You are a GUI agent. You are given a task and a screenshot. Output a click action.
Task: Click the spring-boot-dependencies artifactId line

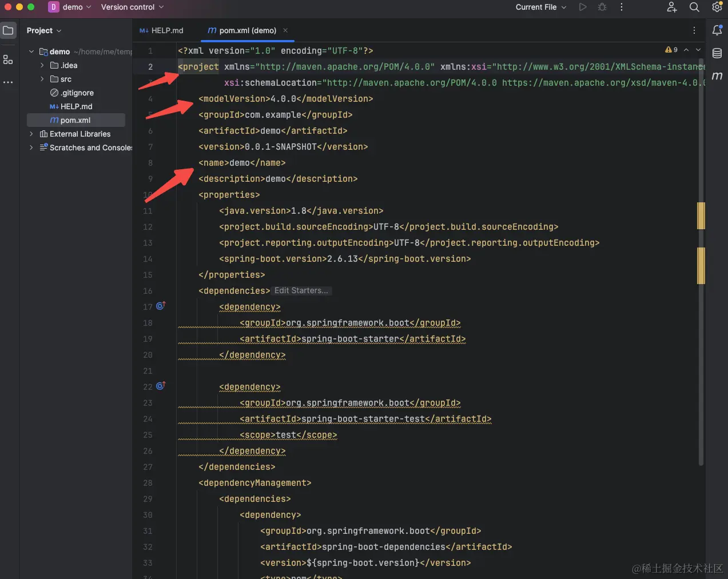(386, 547)
